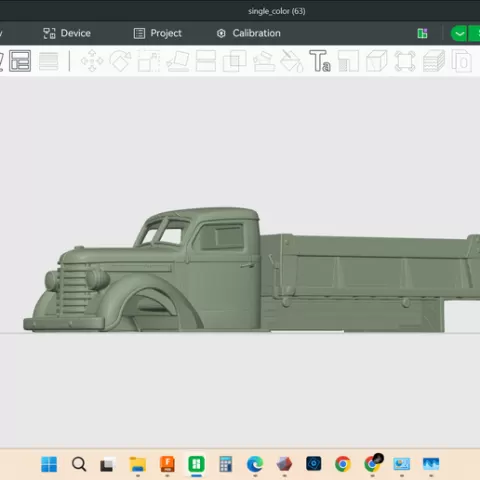Select the variable layer height lines icon
480x480 pixels.
(49, 61)
